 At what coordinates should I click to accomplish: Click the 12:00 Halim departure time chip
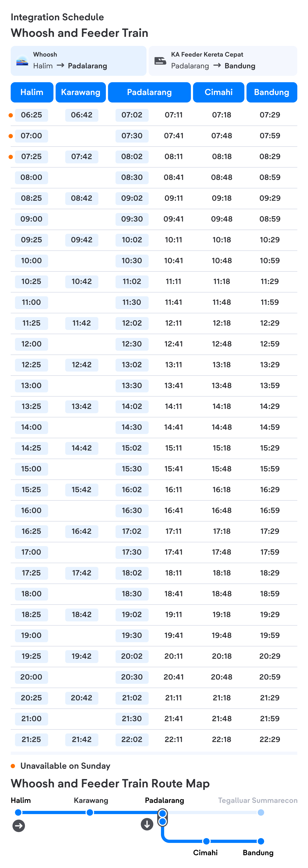(x=31, y=344)
